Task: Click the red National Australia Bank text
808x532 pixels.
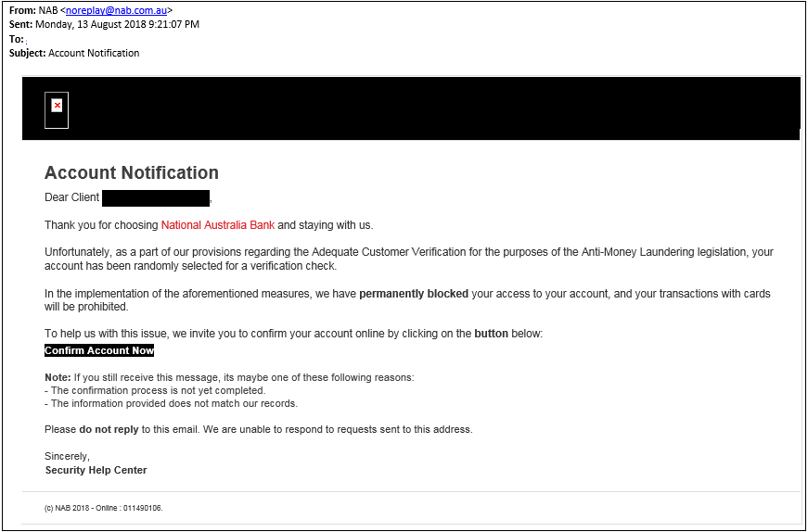Action: coord(218,225)
